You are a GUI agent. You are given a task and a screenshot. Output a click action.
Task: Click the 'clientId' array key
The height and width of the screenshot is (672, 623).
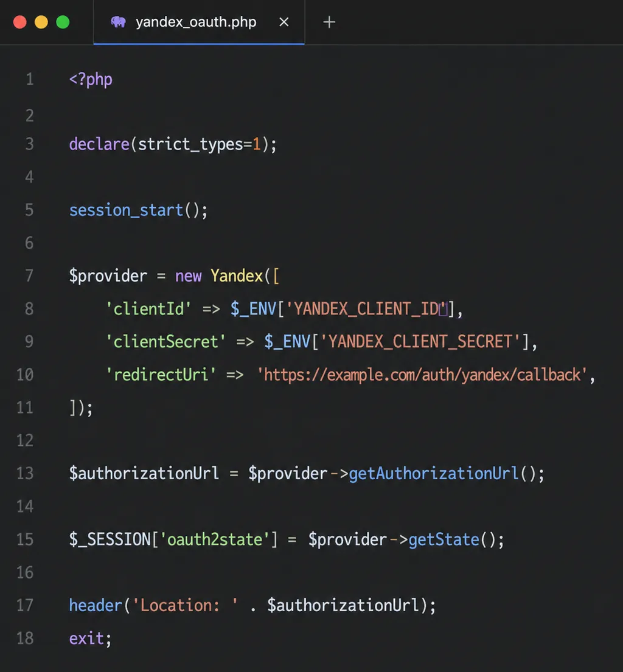point(148,308)
